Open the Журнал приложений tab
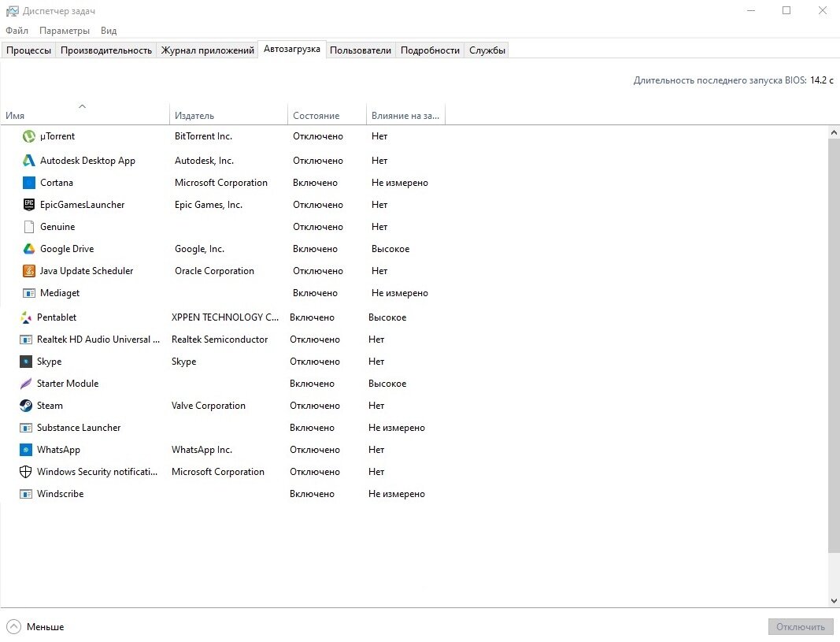The height and width of the screenshot is (642, 840). (x=207, y=50)
